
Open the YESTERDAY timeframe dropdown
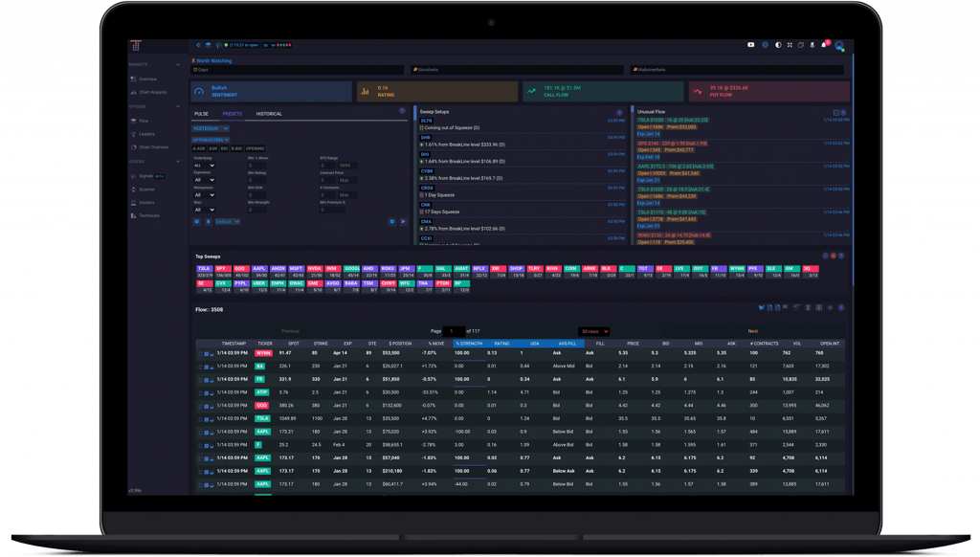pyautogui.click(x=211, y=128)
